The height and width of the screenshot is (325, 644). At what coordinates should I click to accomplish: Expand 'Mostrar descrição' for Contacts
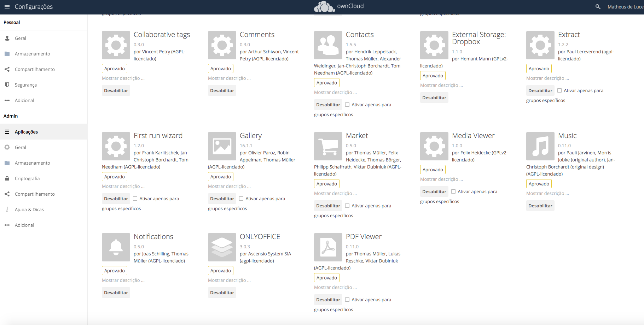tap(335, 92)
